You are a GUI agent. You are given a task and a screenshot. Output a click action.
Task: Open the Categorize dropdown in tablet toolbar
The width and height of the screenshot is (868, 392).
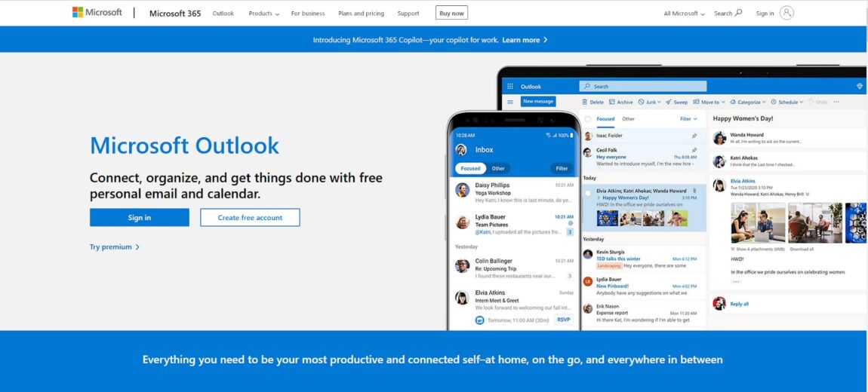coord(748,102)
